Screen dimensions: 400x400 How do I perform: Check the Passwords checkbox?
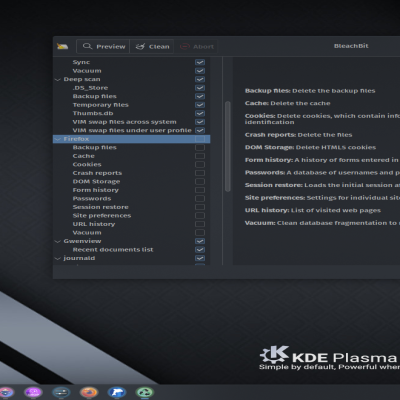click(x=200, y=198)
